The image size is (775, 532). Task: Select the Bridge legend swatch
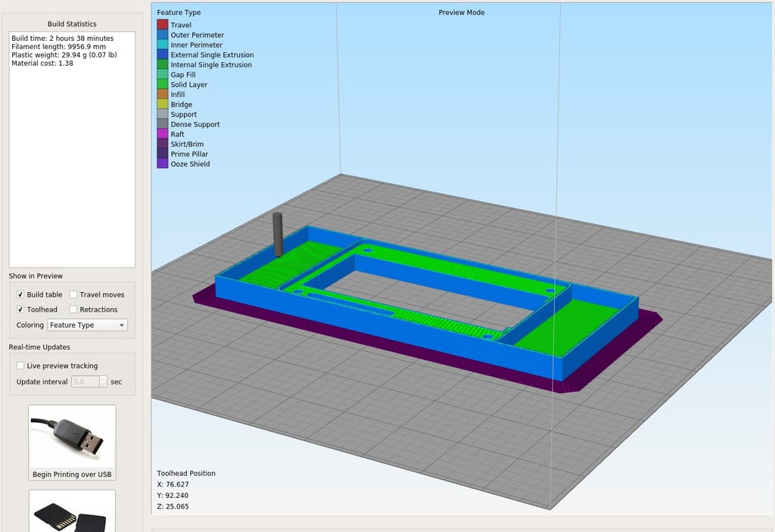coord(161,104)
